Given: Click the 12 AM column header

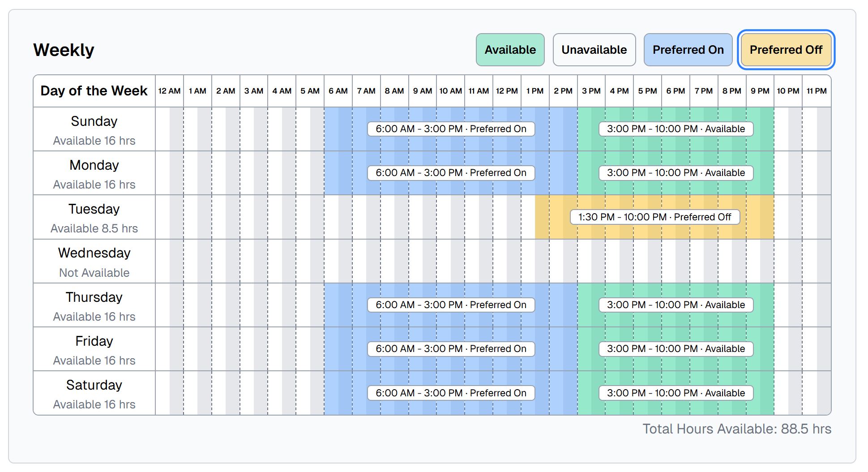Looking at the screenshot, I should (x=169, y=91).
